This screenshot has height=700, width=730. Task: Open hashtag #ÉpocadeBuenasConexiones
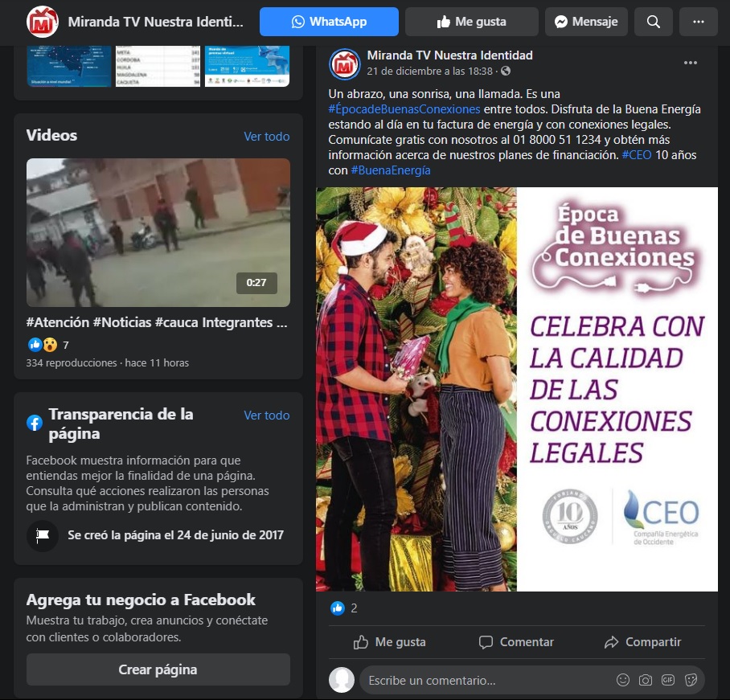404,109
